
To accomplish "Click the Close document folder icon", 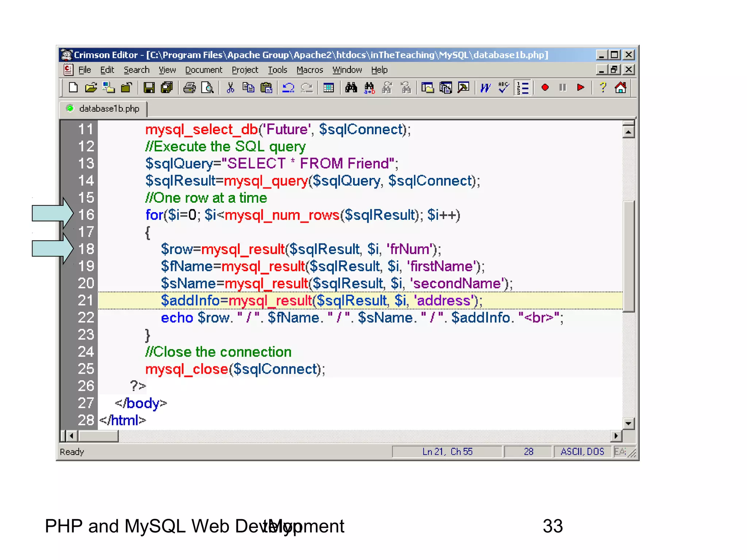I will (x=126, y=88).
